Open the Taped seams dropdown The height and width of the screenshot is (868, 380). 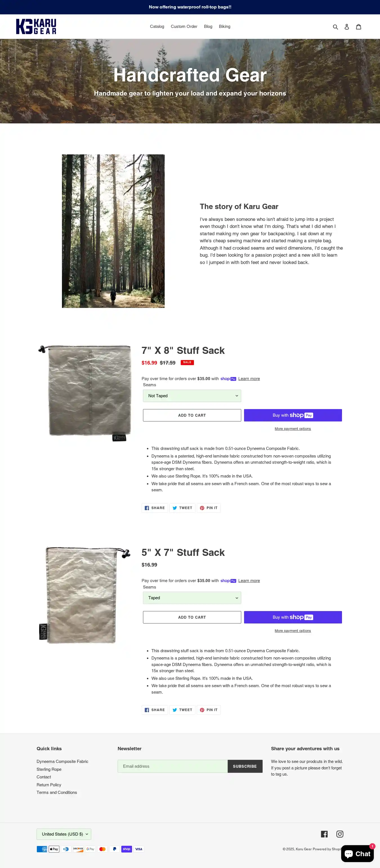point(192,598)
